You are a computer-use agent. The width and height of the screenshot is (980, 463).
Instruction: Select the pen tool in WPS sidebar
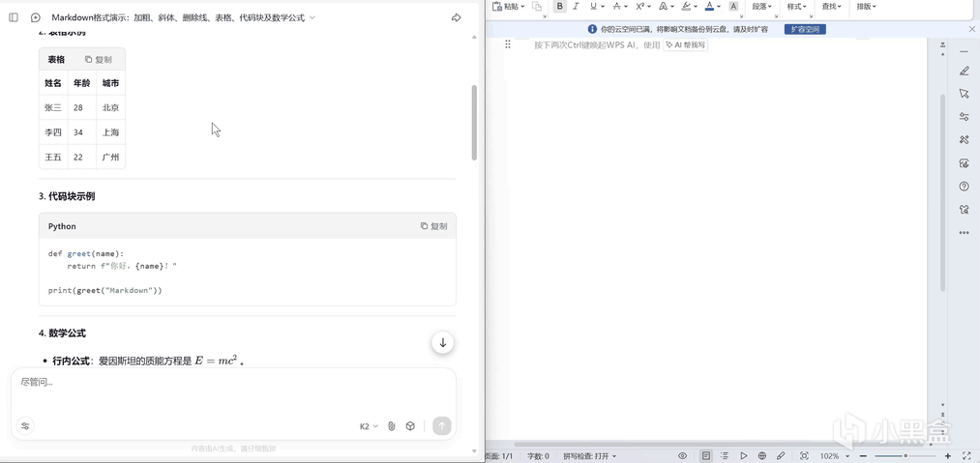tap(964, 72)
